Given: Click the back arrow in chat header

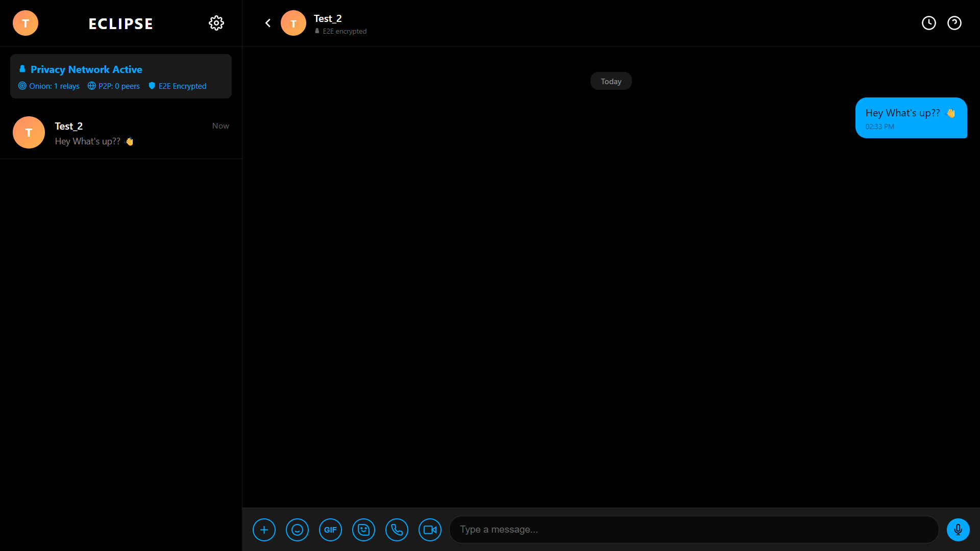Looking at the screenshot, I should 268,23.
